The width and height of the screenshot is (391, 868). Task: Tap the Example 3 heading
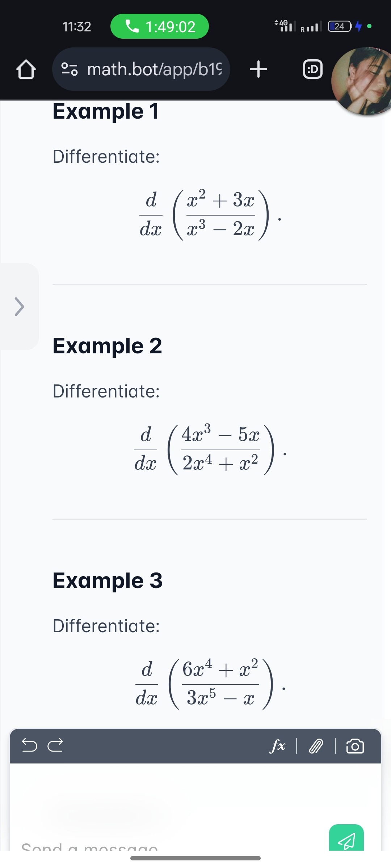108,580
